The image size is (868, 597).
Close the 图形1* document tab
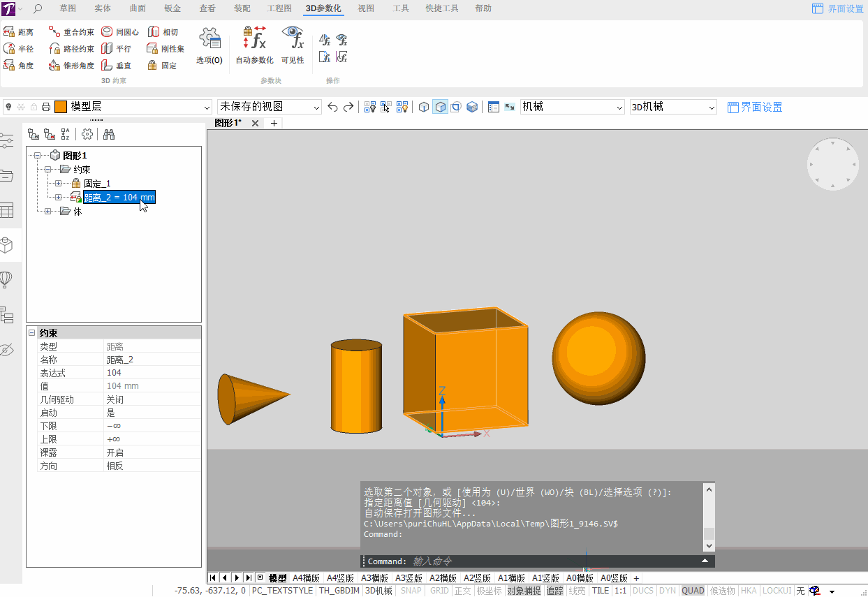pyautogui.click(x=255, y=123)
